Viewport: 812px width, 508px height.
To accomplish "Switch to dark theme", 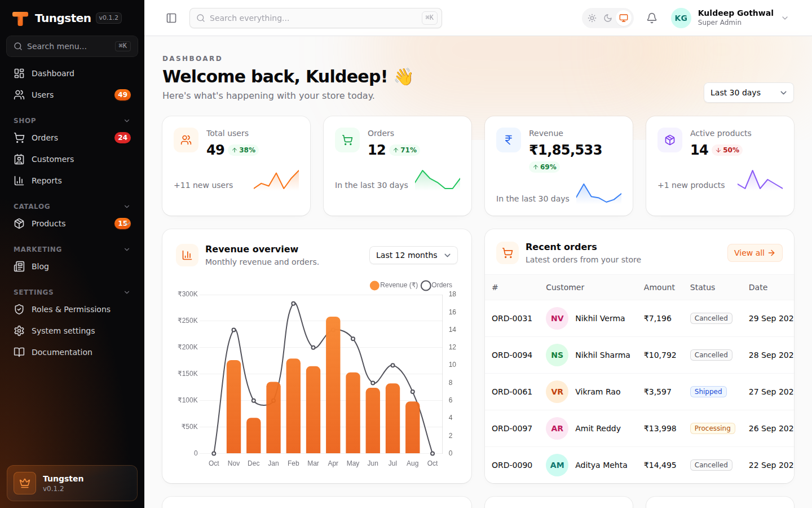I will click(608, 18).
